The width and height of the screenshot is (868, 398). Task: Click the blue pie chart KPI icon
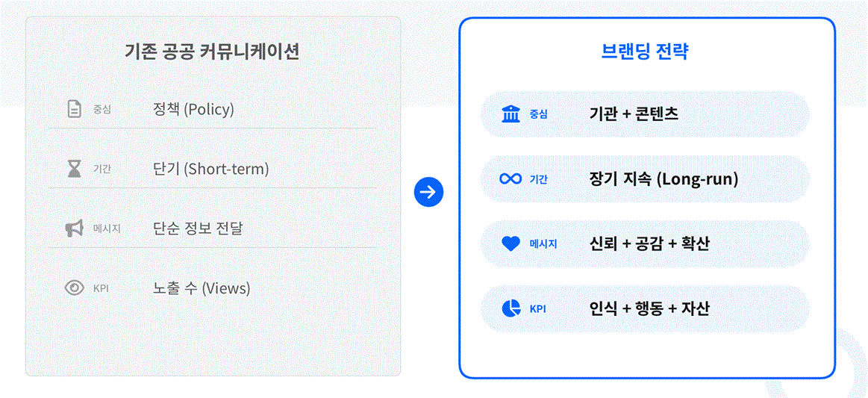(511, 308)
